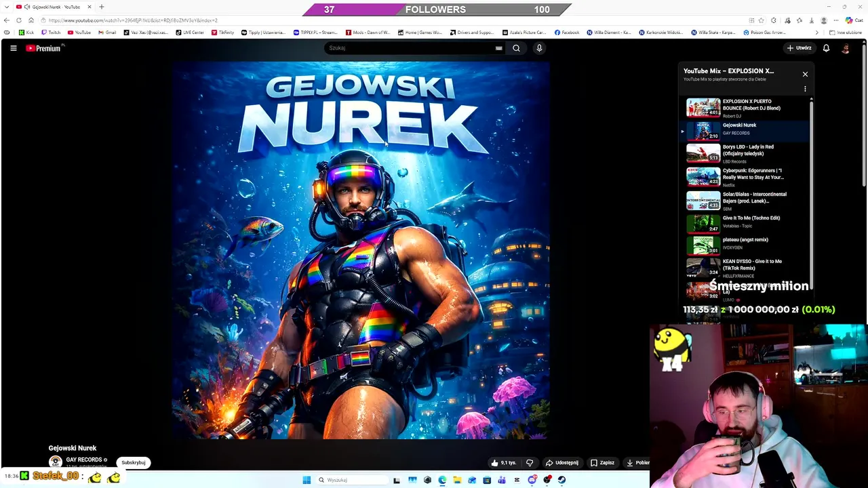Screen dimensions: 868x488
Task: Play 'Cyberpunk: Edgerunners' playlist video
Action: (x=745, y=177)
